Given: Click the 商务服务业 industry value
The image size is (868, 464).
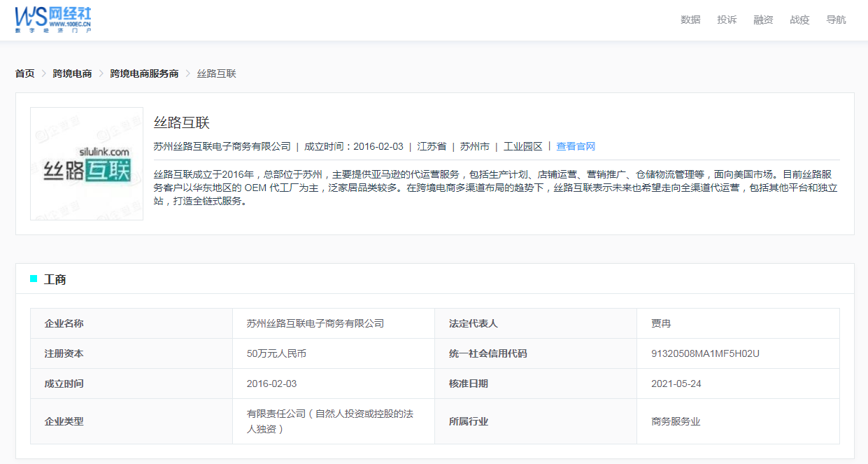Looking at the screenshot, I should pyautogui.click(x=676, y=421).
